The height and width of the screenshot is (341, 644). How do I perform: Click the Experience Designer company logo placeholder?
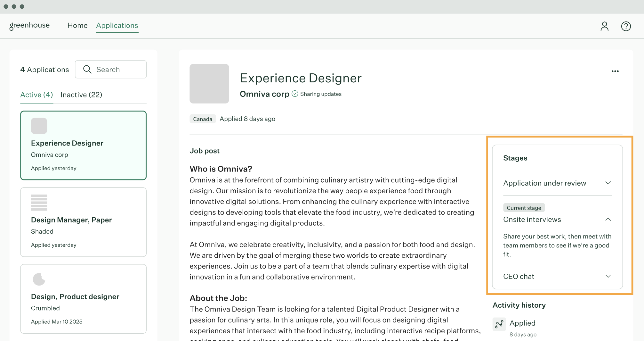pos(209,84)
